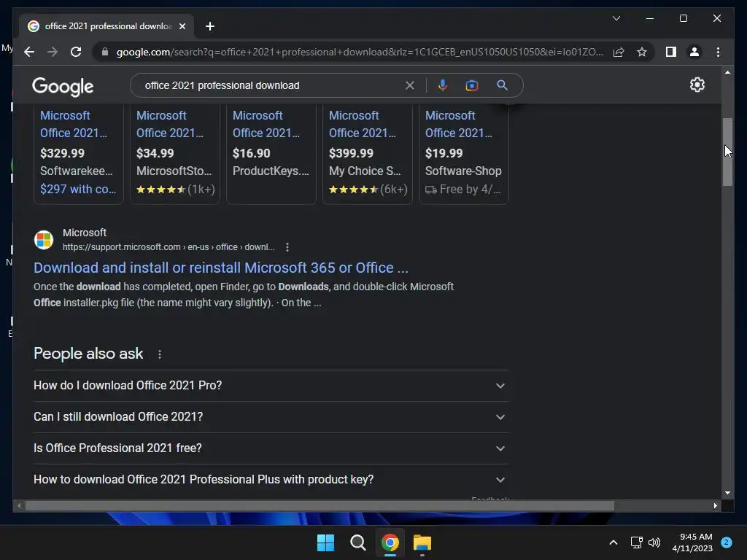Open the Chrome profile menu

694,52
